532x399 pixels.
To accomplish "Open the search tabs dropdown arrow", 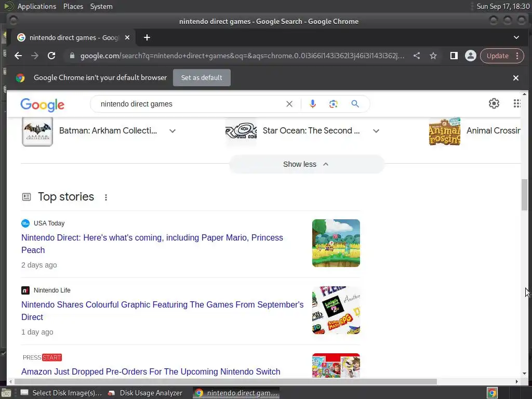I will coord(516,37).
